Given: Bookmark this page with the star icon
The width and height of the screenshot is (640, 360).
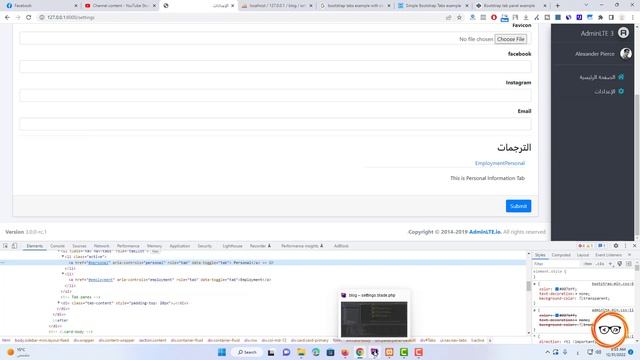Looking at the screenshot, I should coord(459,18).
